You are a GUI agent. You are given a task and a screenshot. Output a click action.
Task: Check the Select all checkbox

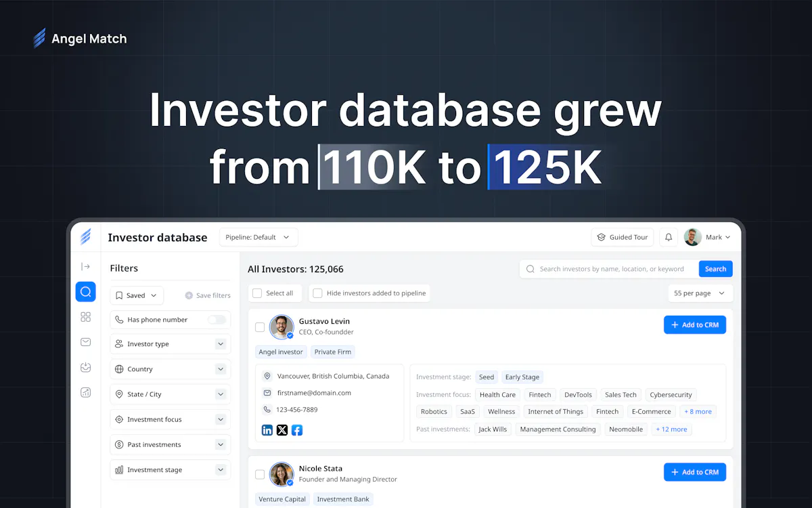coord(257,293)
